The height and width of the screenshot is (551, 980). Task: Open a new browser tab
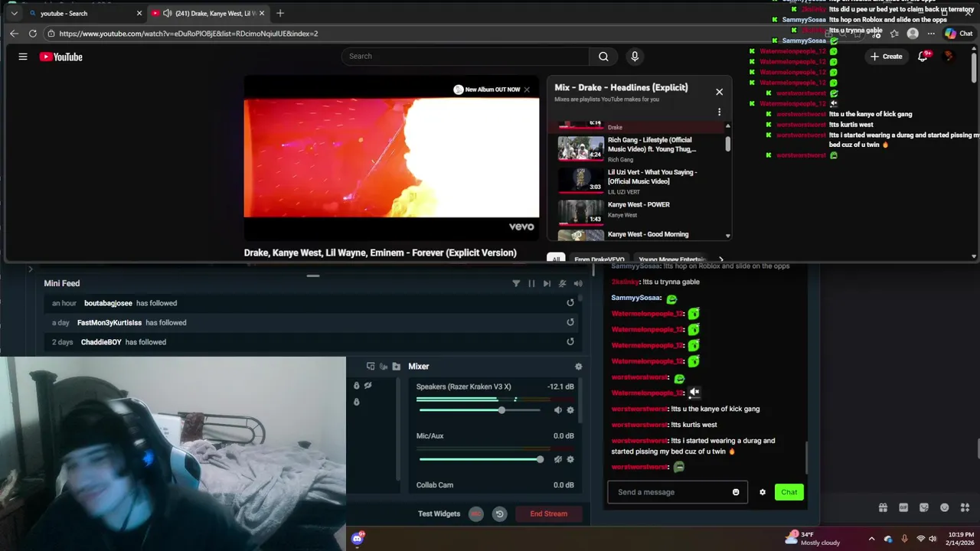[x=280, y=13]
